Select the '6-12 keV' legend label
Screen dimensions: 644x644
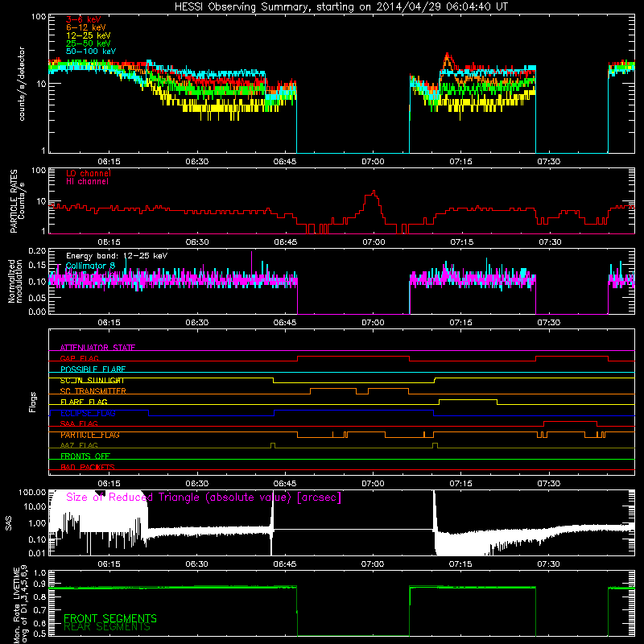tap(86, 27)
